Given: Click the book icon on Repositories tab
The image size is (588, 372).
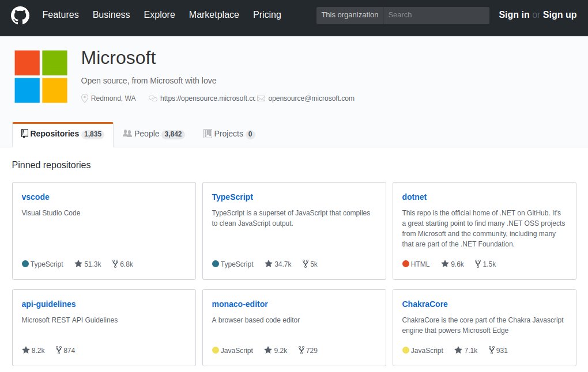Looking at the screenshot, I should (25, 134).
